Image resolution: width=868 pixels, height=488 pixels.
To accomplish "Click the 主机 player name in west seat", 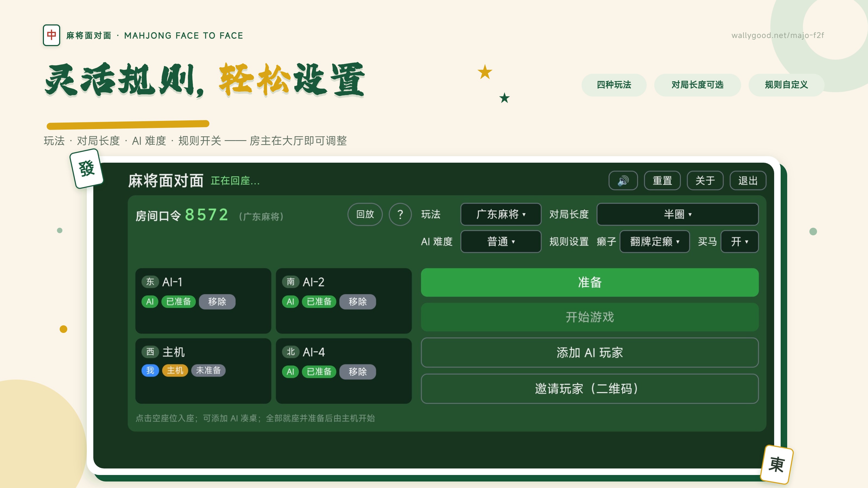I will pyautogui.click(x=174, y=352).
